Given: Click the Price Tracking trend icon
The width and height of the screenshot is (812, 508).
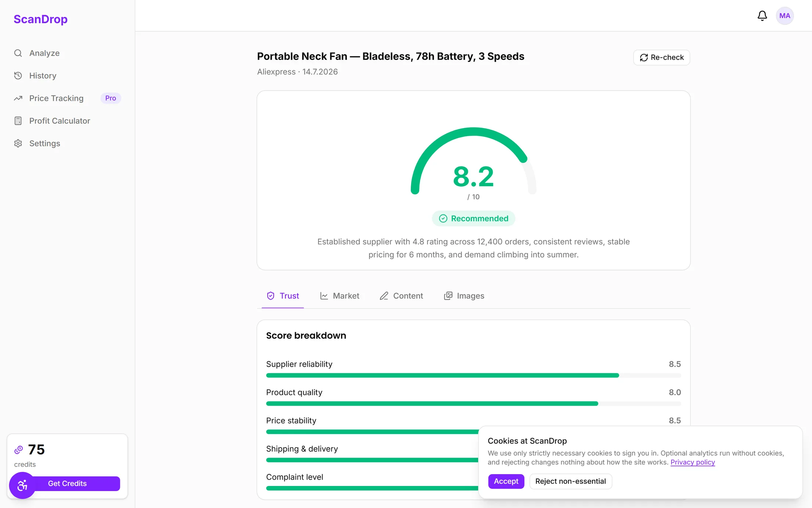Looking at the screenshot, I should point(18,98).
